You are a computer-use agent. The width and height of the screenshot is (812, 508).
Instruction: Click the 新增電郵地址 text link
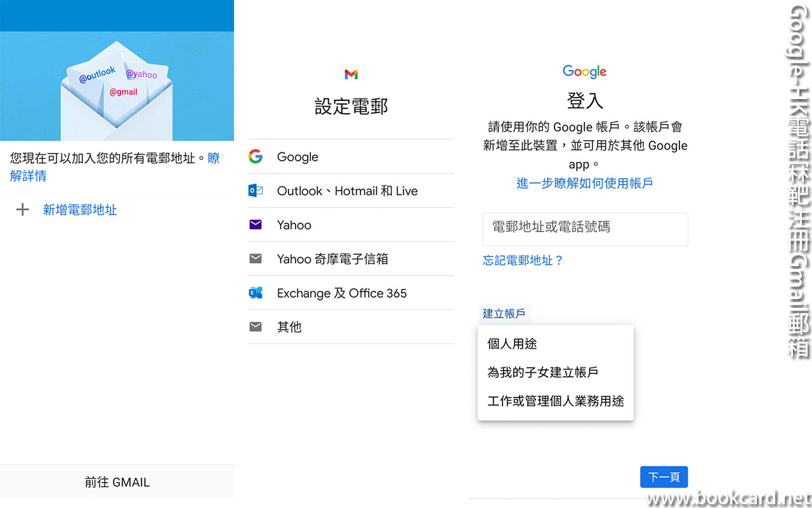tap(80, 210)
